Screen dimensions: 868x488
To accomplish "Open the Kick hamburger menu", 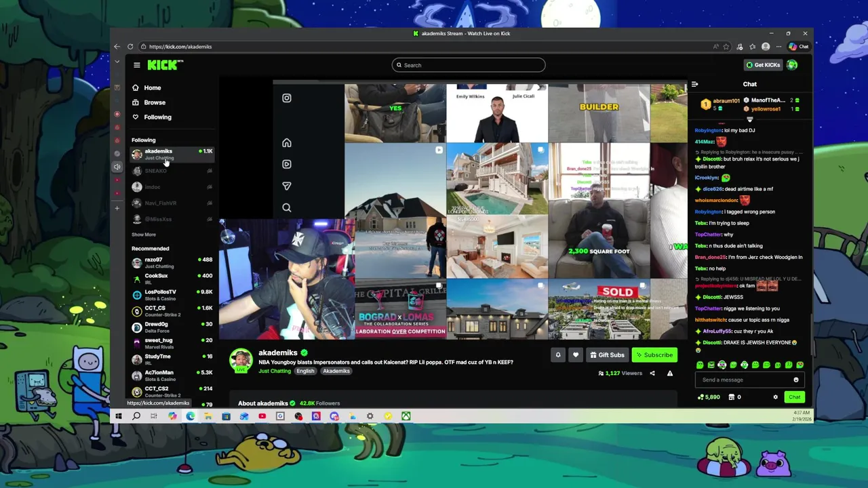I will (136, 65).
